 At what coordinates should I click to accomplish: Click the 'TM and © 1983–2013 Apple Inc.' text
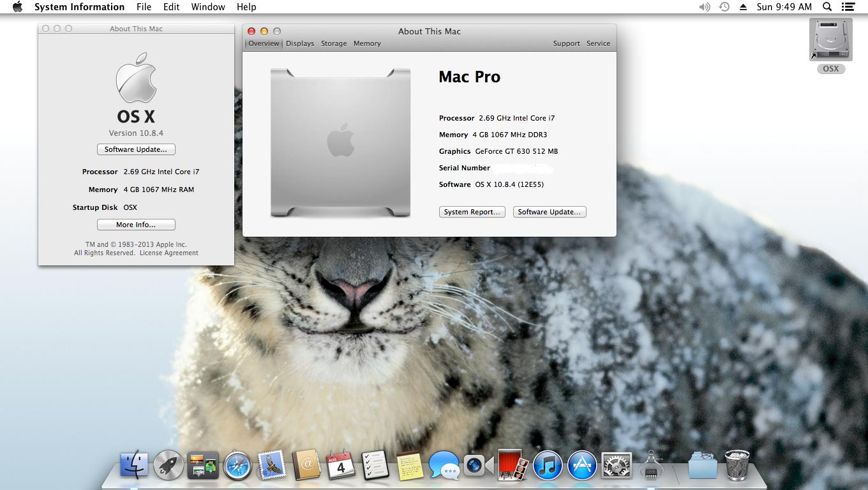(x=136, y=244)
